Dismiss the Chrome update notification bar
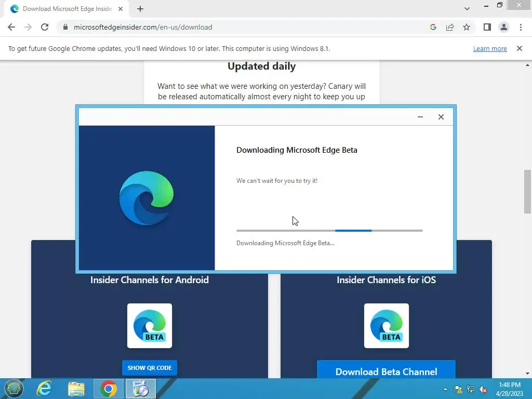This screenshot has width=532, height=399. tap(520, 48)
